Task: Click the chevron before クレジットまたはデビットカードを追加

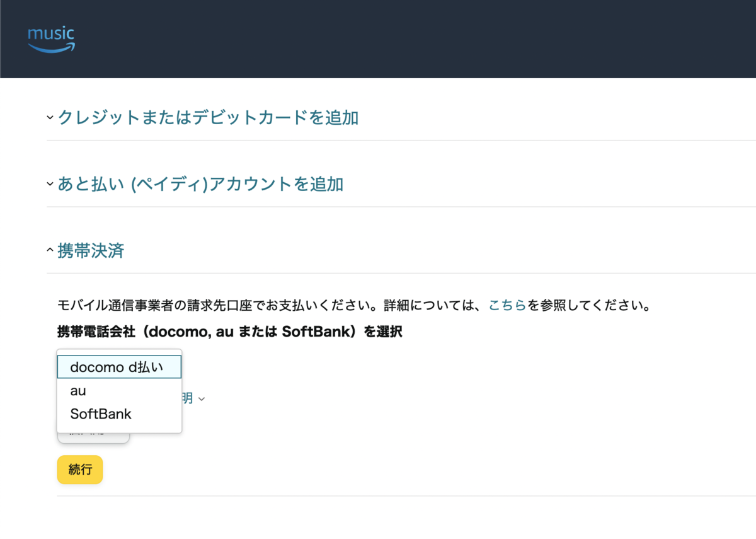Action: [49, 117]
